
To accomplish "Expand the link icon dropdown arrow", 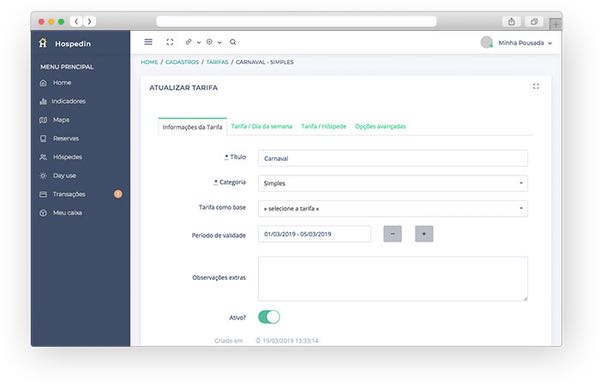I will click(x=199, y=42).
